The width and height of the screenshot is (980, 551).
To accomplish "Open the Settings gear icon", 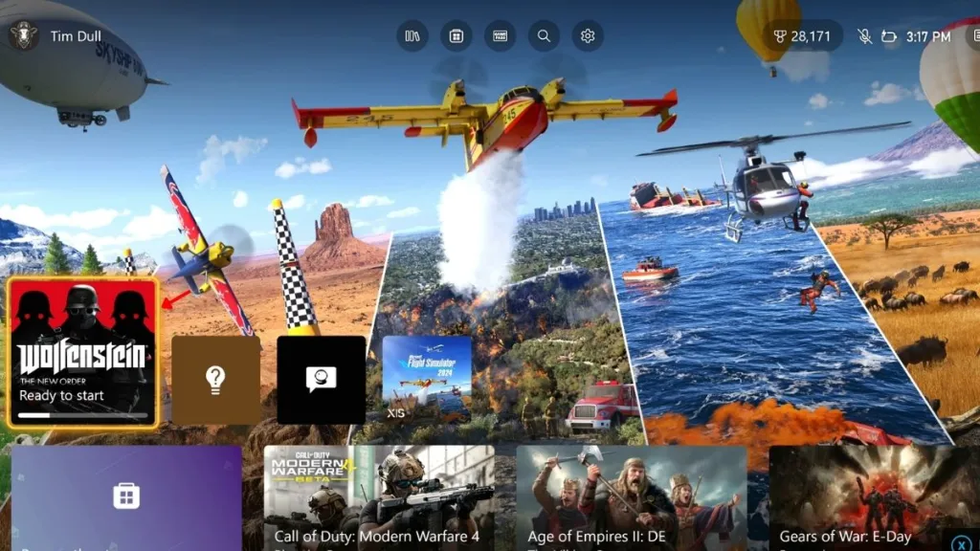I will pos(588,36).
